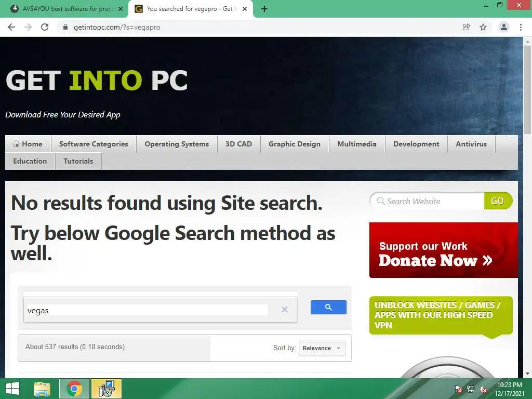Open Software Categories menu

tap(94, 144)
